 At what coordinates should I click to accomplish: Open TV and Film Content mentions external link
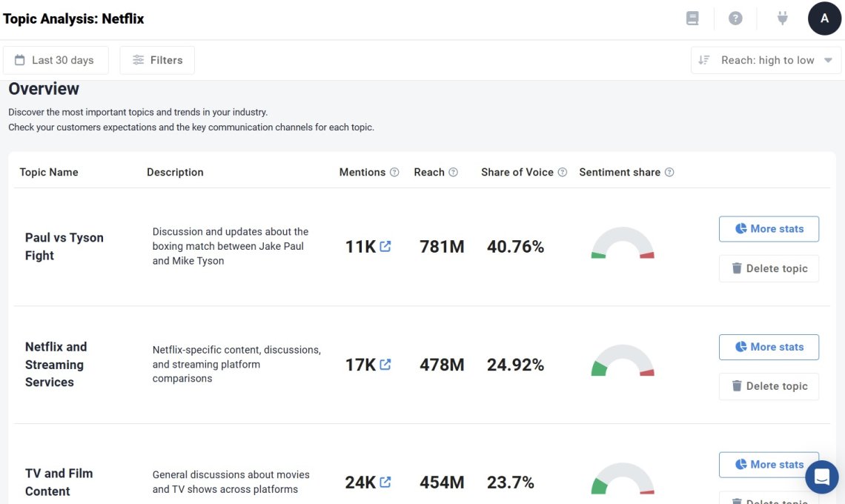[385, 482]
